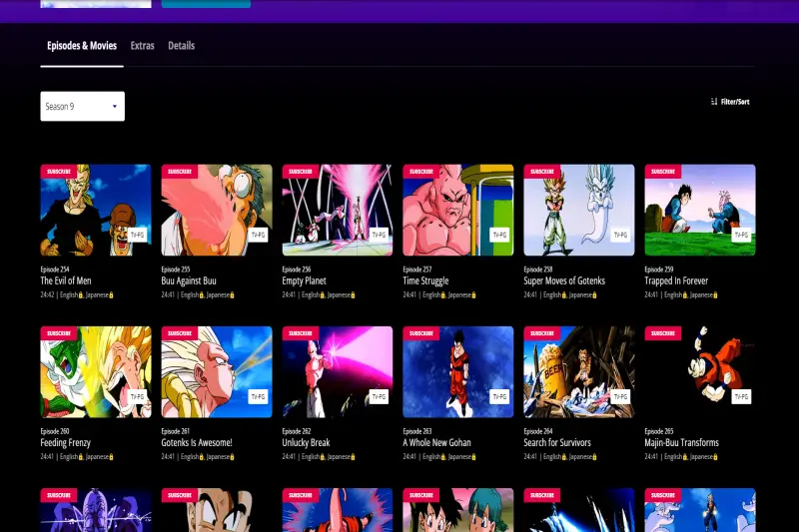The image size is (799, 532).
Task: Open The Evil of Men episode title
Action: pyautogui.click(x=66, y=281)
